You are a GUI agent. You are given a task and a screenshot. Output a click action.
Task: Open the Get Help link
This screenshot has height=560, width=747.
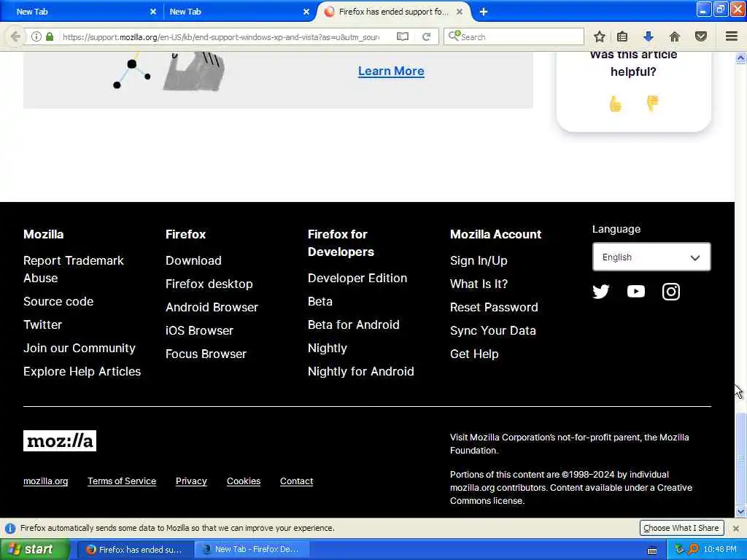pyautogui.click(x=474, y=354)
